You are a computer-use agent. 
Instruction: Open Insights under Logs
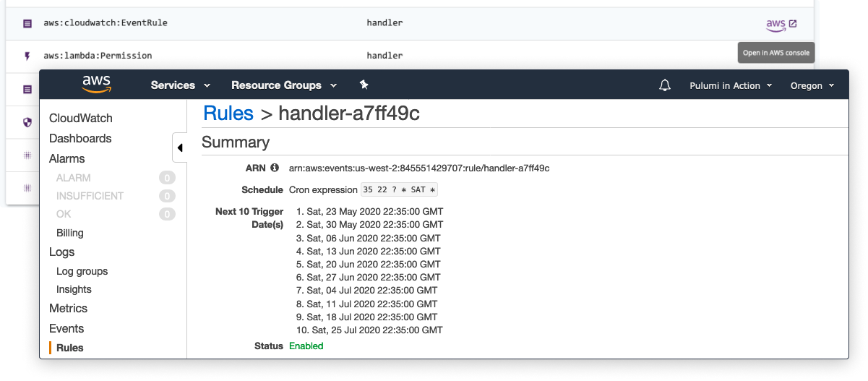pos(74,289)
